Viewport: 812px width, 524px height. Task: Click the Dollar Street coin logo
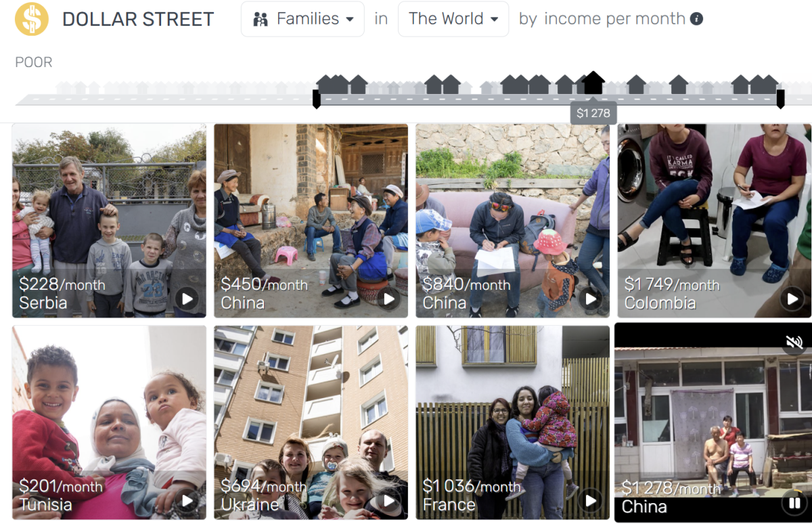[31, 19]
